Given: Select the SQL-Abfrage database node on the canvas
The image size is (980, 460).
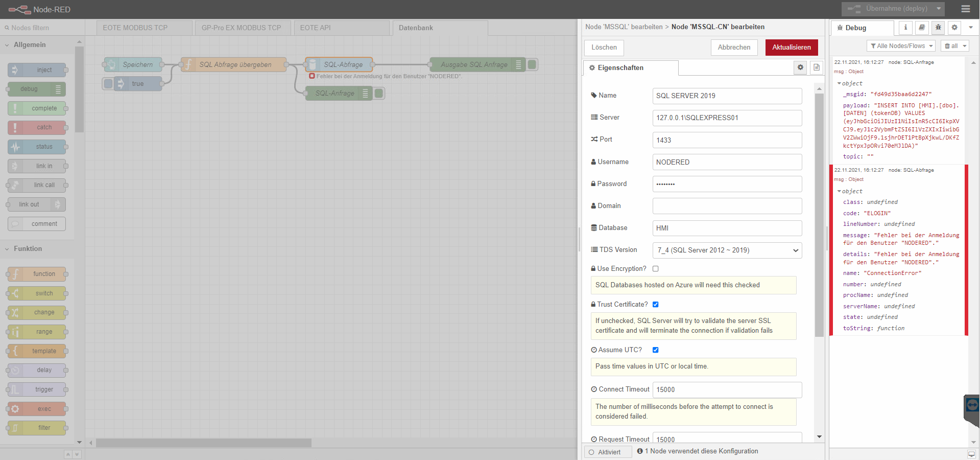Looking at the screenshot, I should pyautogui.click(x=339, y=64).
